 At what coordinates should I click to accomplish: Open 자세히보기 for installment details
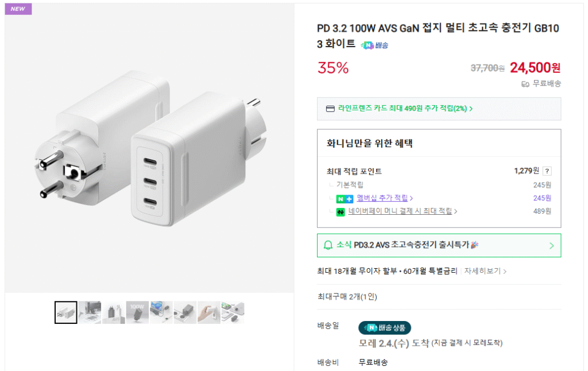tap(482, 270)
